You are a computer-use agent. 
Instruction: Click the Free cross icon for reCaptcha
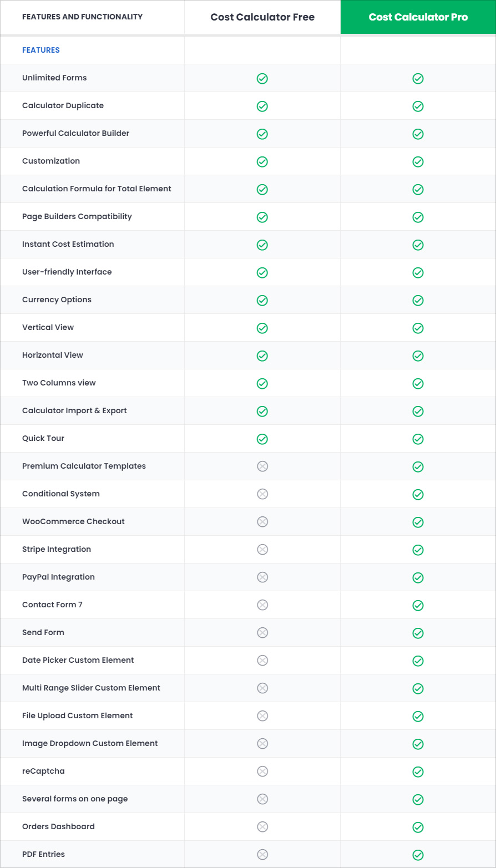262,771
